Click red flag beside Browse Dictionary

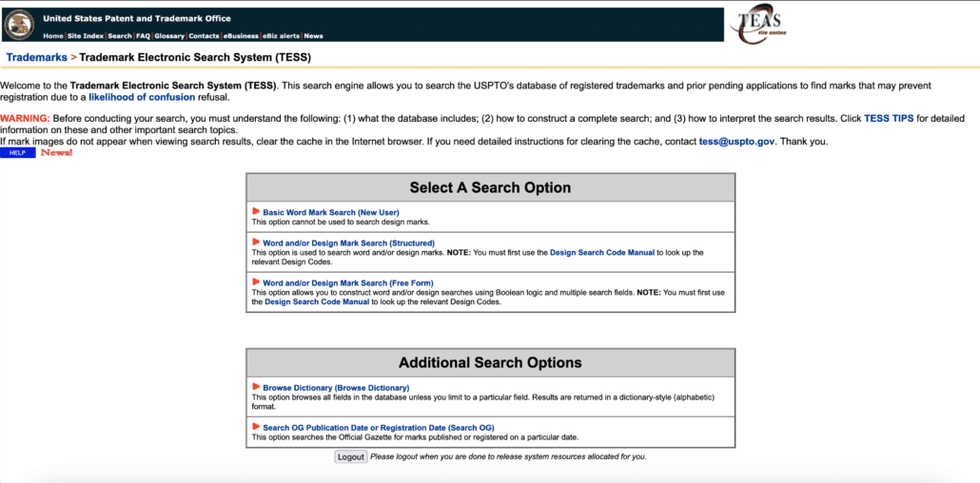[256, 387]
